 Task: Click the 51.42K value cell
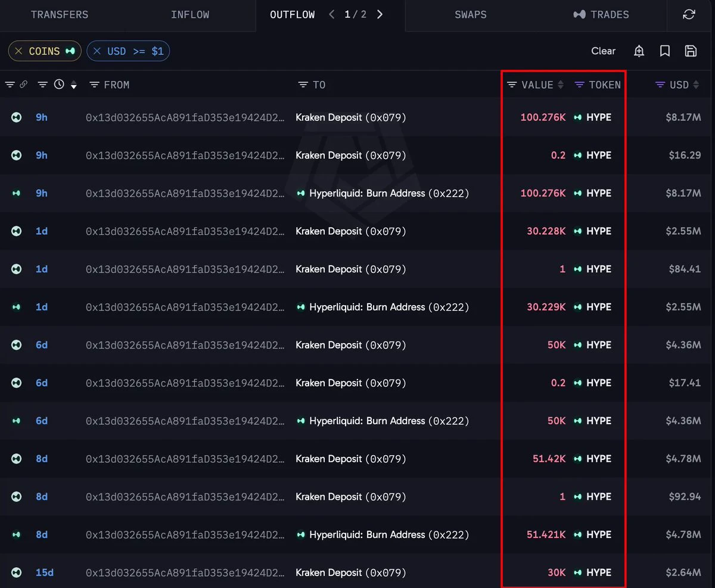point(549,459)
